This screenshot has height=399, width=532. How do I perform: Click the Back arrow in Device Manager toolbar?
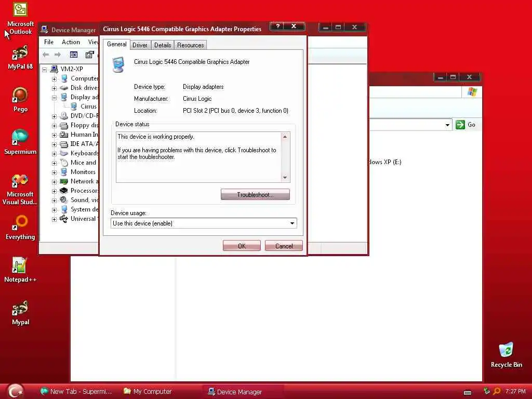click(46, 55)
